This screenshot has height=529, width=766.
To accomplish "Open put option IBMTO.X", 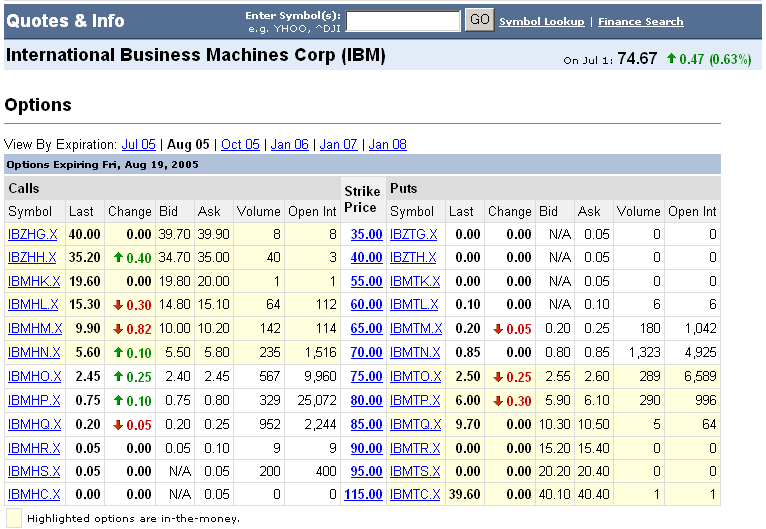I will click(x=415, y=376).
